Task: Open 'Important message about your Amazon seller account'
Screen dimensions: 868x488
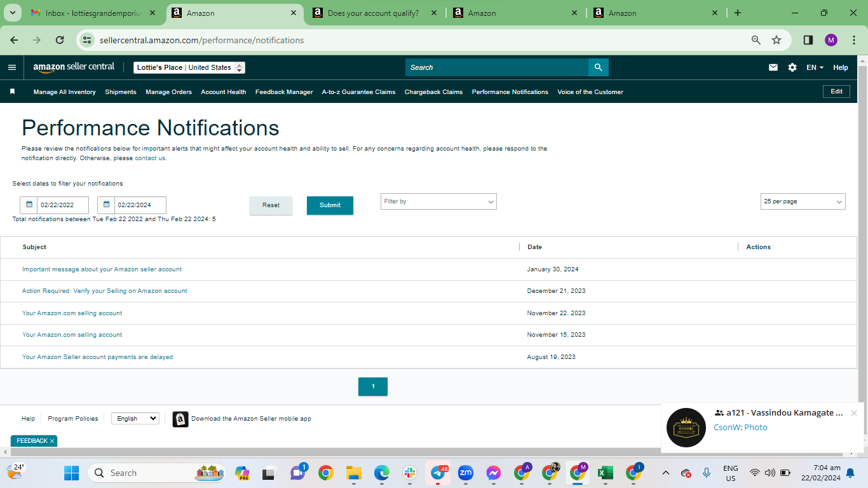Action: (x=102, y=269)
